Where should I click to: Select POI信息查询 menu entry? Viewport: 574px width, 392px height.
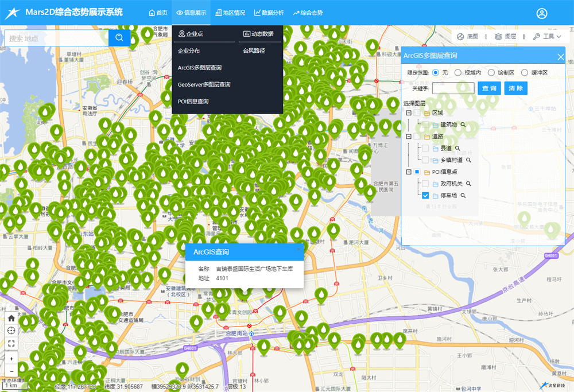pos(193,102)
